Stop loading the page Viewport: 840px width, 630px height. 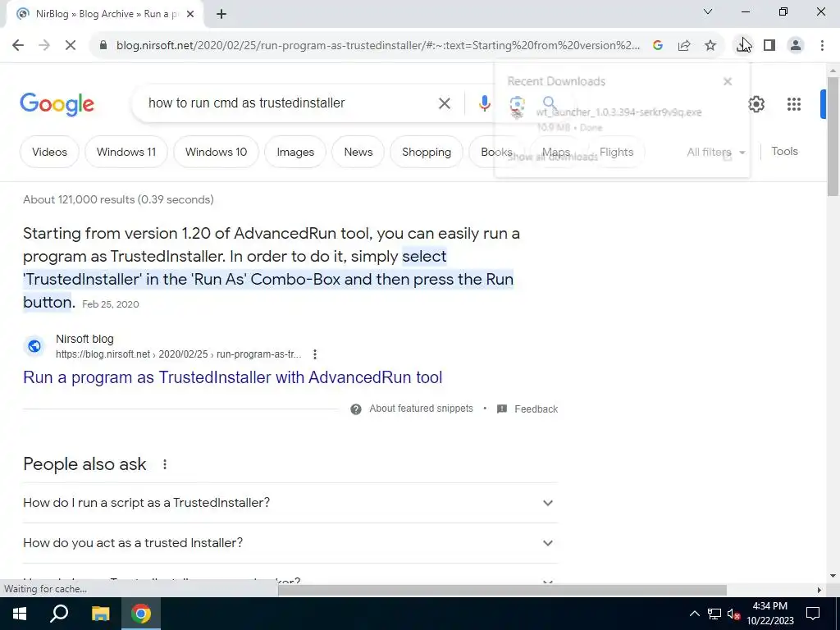(71, 45)
